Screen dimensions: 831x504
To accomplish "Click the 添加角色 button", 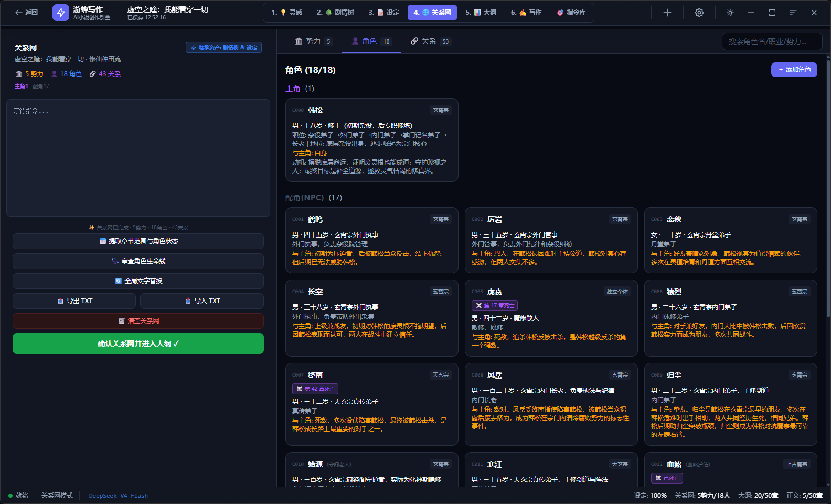I will 794,70.
